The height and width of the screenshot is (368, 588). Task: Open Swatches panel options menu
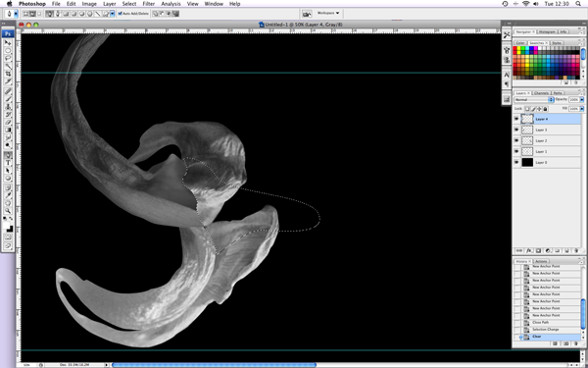581,44
